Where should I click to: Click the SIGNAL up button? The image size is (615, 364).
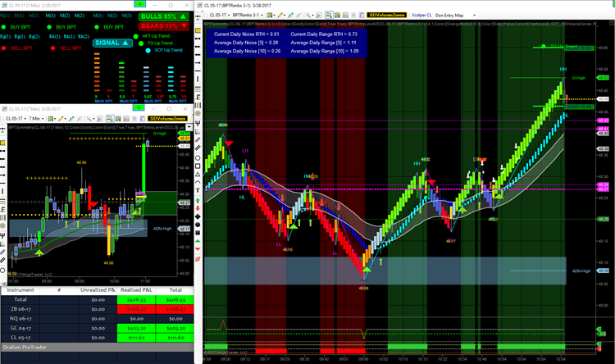(112, 43)
